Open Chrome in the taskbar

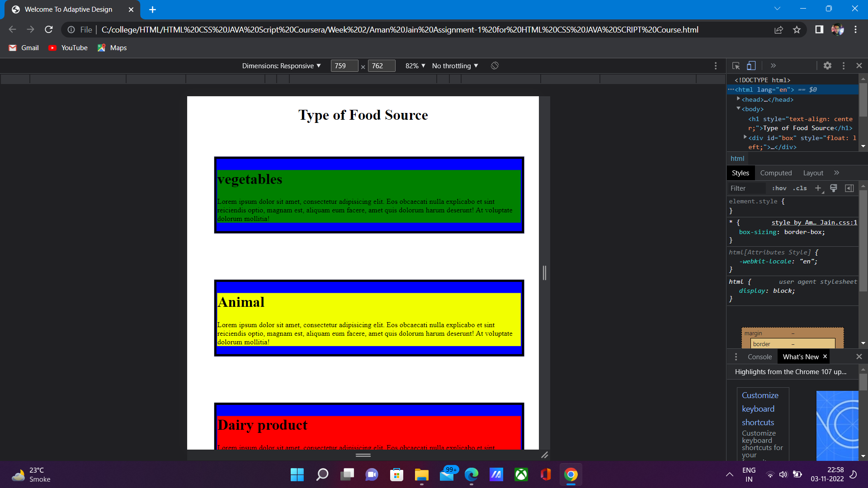click(571, 474)
